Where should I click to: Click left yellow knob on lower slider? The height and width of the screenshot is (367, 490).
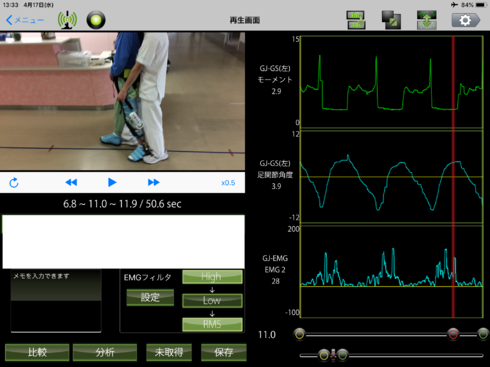(324, 355)
